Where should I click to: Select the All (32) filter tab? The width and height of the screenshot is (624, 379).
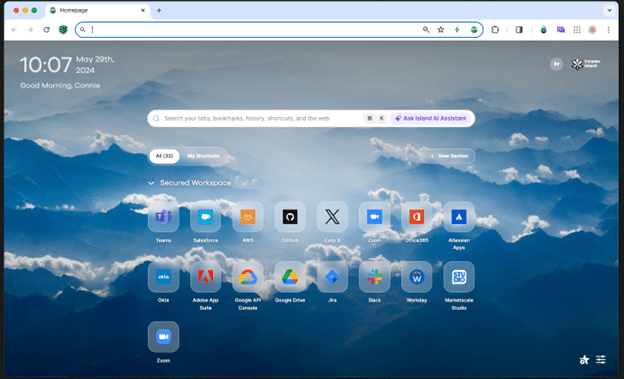tap(164, 156)
